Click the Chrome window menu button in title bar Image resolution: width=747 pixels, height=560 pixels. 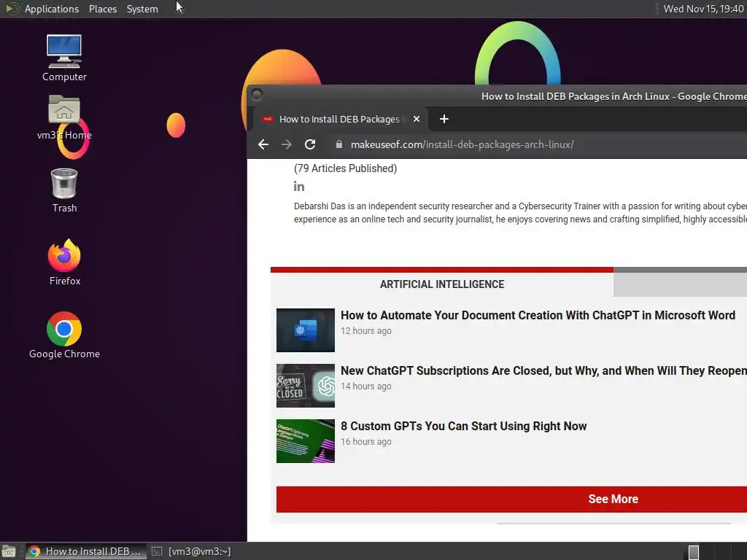(257, 95)
